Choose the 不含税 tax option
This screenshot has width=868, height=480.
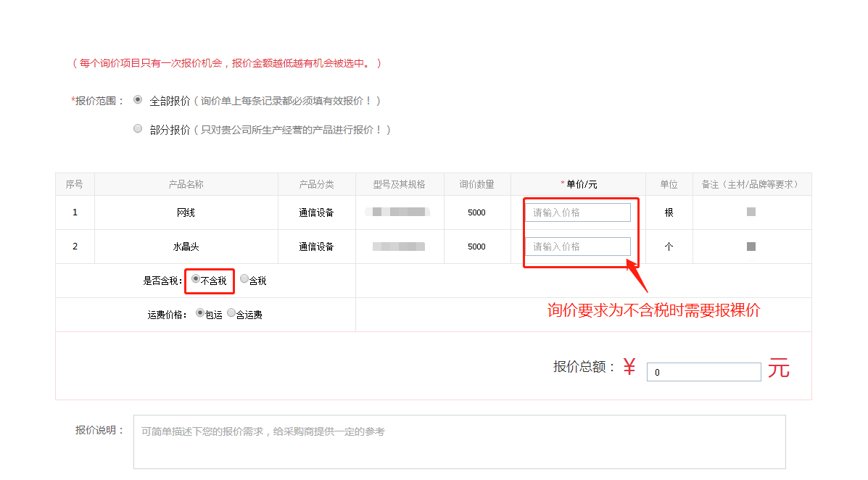coord(196,279)
